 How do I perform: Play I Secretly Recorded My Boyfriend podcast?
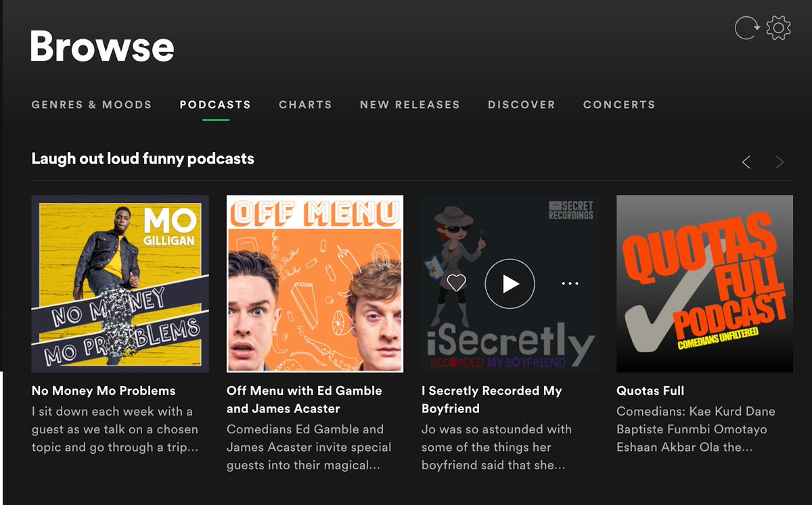tap(510, 284)
